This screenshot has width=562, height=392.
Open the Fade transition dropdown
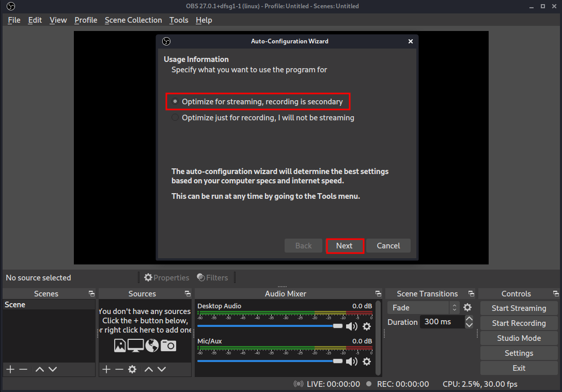click(423, 308)
